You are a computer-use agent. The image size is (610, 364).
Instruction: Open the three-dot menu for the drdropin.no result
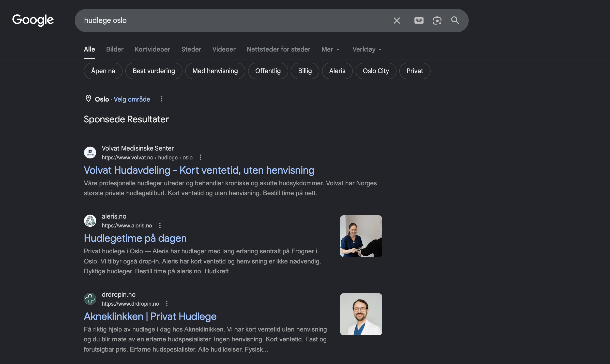click(x=167, y=303)
